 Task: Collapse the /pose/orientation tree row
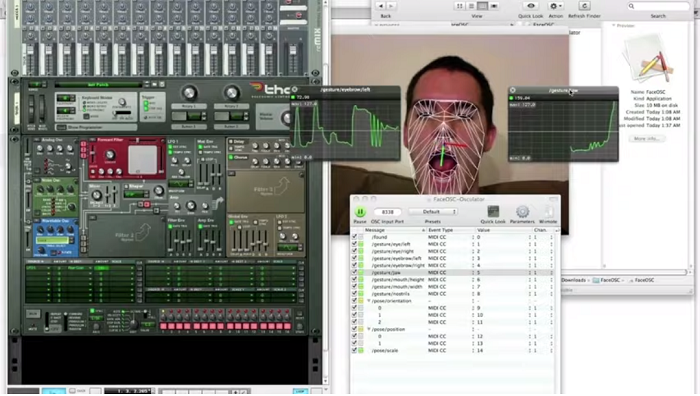pos(369,301)
